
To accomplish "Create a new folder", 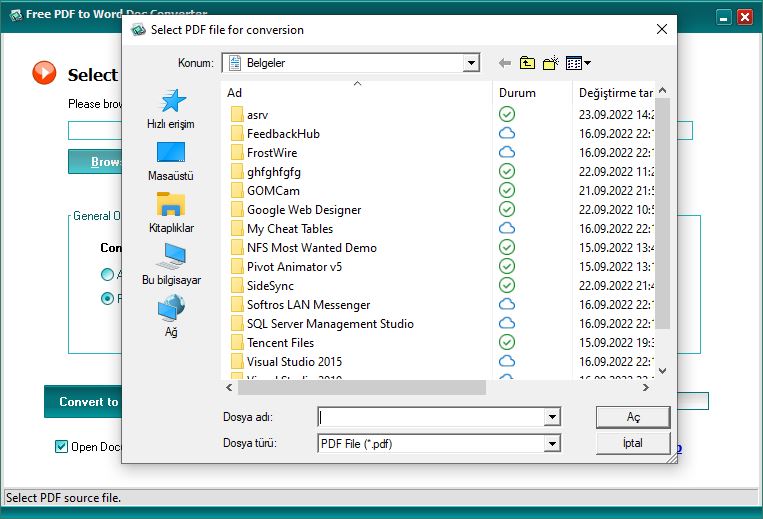I will [551, 63].
